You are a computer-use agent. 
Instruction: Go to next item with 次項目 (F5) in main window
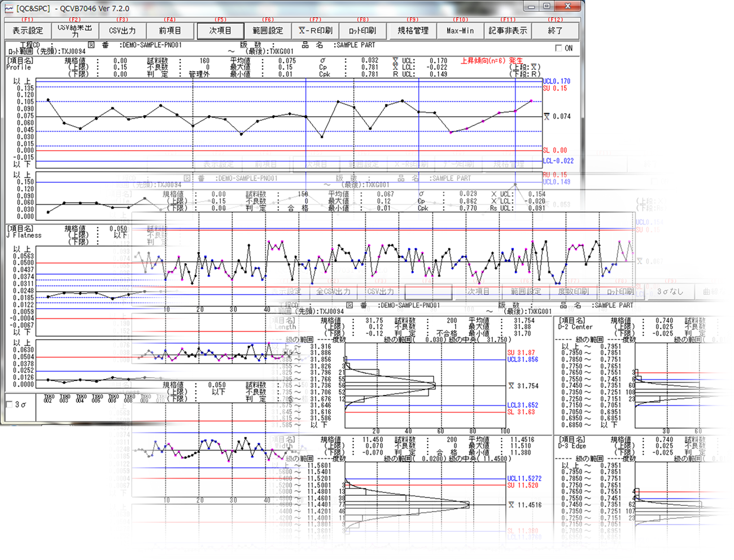pyautogui.click(x=220, y=31)
